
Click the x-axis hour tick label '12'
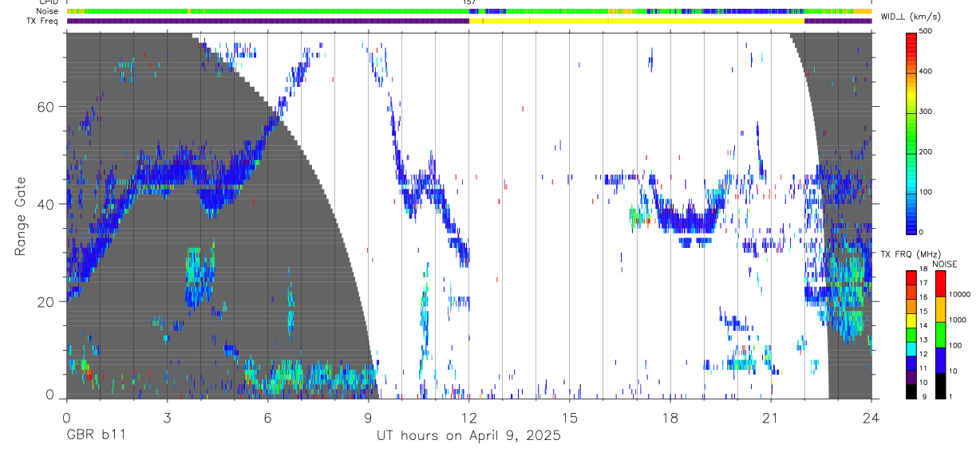(469, 418)
